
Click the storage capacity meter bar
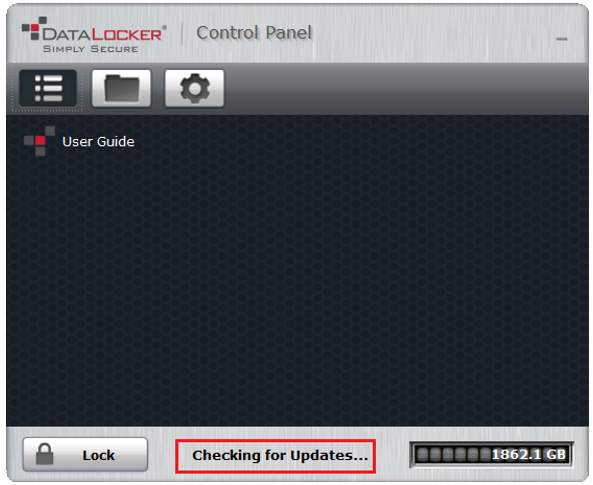492,454
